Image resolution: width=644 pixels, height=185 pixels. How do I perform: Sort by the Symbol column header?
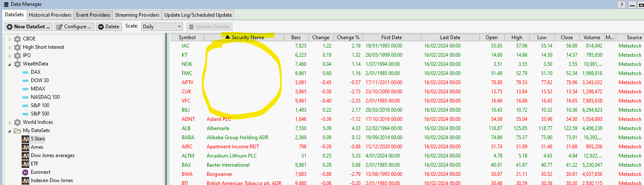click(x=187, y=37)
